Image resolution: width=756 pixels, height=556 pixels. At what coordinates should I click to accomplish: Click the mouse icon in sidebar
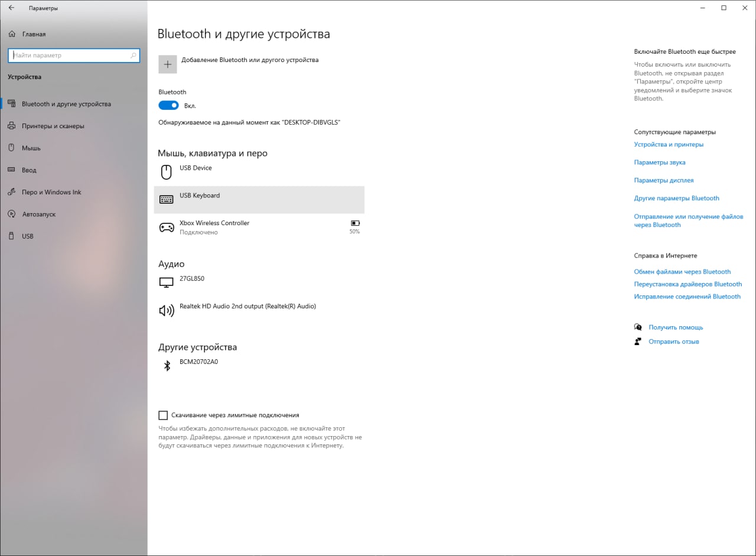coord(11,148)
